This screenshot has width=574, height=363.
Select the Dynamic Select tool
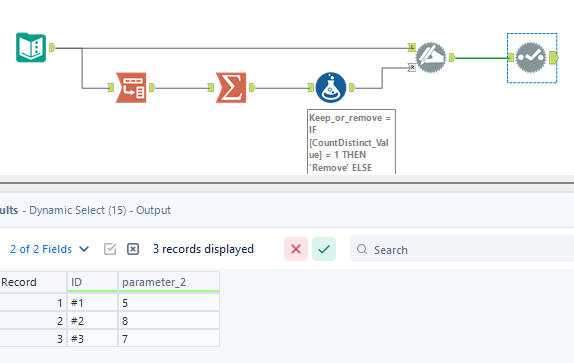tap(531, 57)
